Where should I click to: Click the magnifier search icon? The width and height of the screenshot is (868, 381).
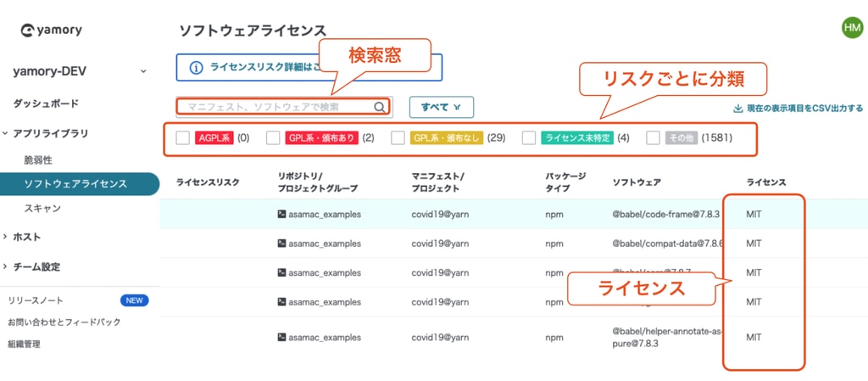tap(380, 107)
